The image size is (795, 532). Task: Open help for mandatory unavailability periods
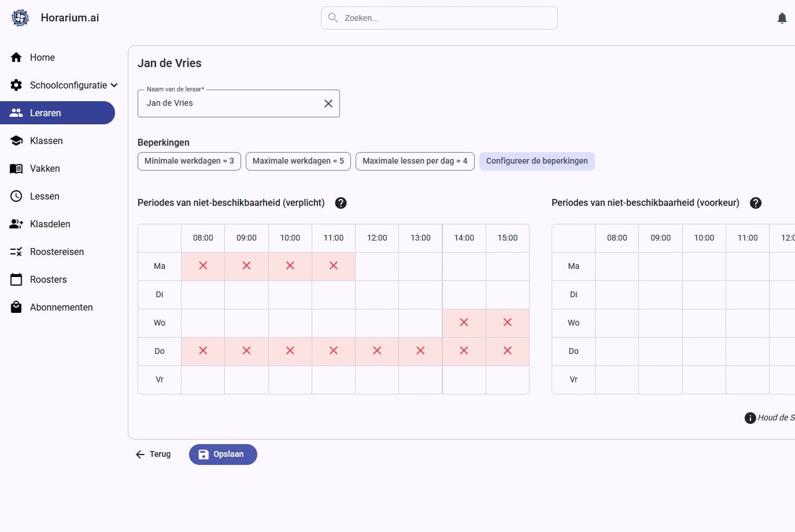click(x=341, y=203)
